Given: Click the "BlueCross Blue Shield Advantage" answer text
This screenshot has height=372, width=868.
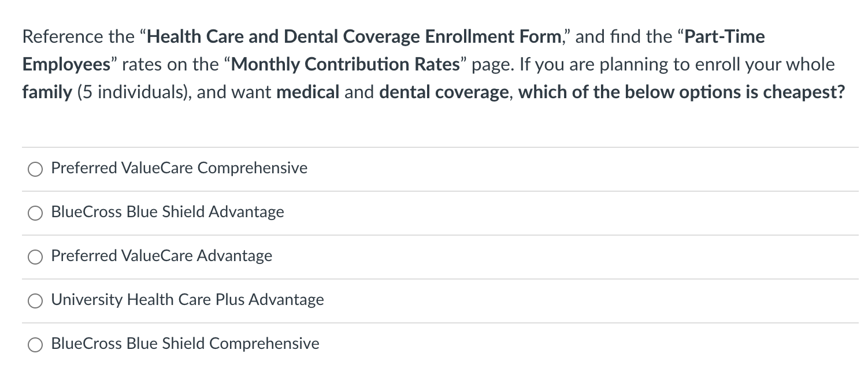Looking at the screenshot, I should pos(168,212).
